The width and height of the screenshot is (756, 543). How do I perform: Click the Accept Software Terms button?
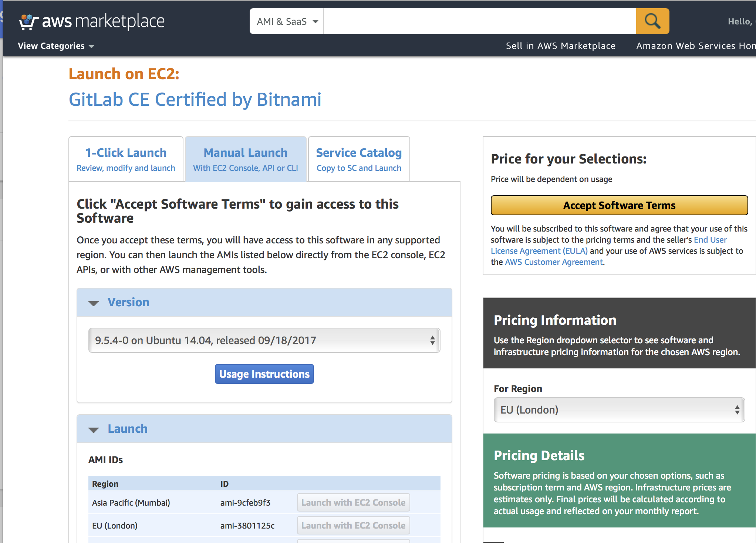619,205
